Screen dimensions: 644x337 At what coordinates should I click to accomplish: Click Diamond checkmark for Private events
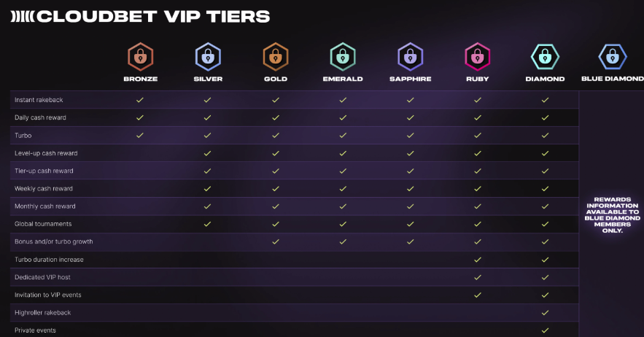[545, 330]
